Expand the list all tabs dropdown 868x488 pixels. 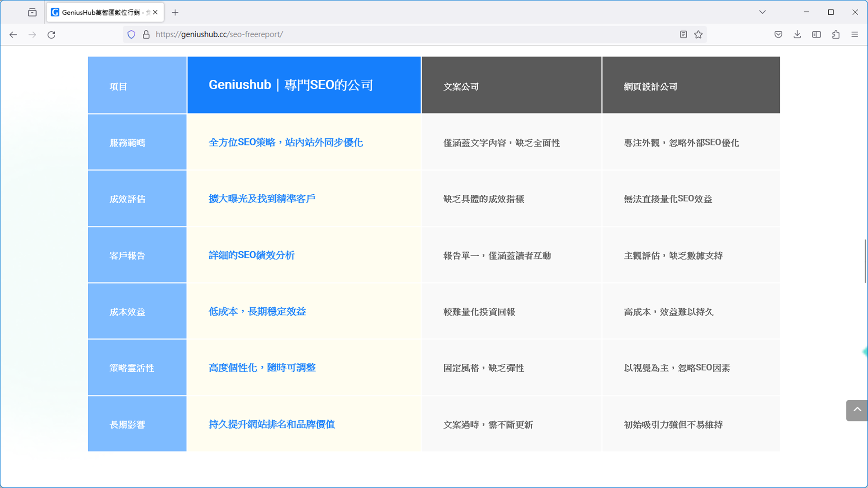762,12
